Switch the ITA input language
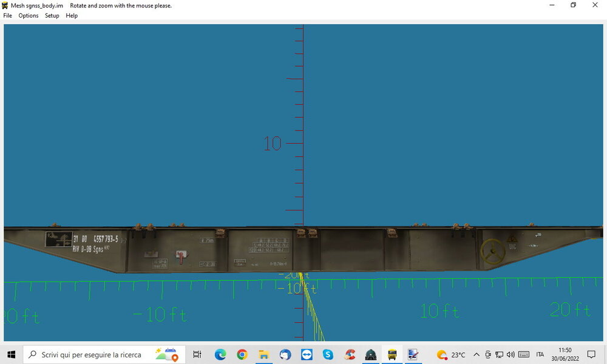 (x=540, y=354)
